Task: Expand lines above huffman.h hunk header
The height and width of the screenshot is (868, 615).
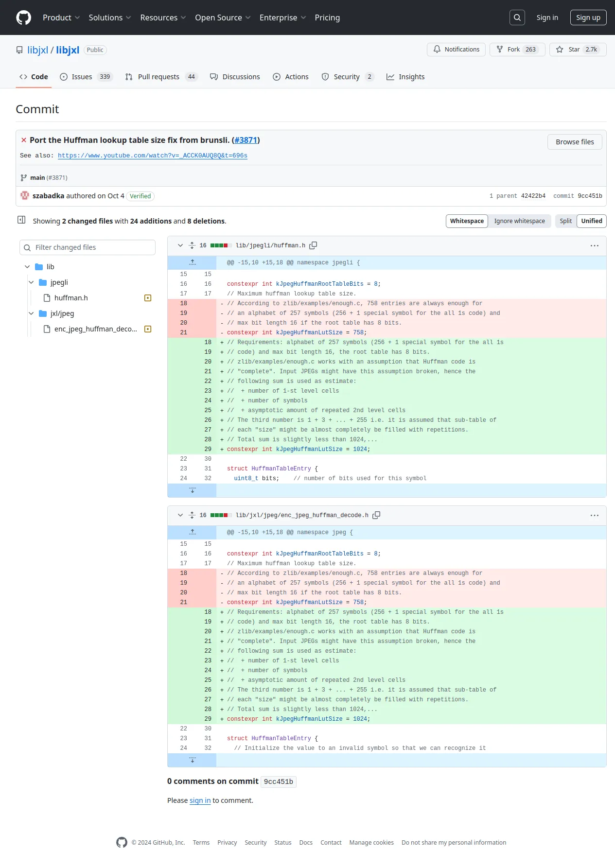Action: pyautogui.click(x=192, y=262)
